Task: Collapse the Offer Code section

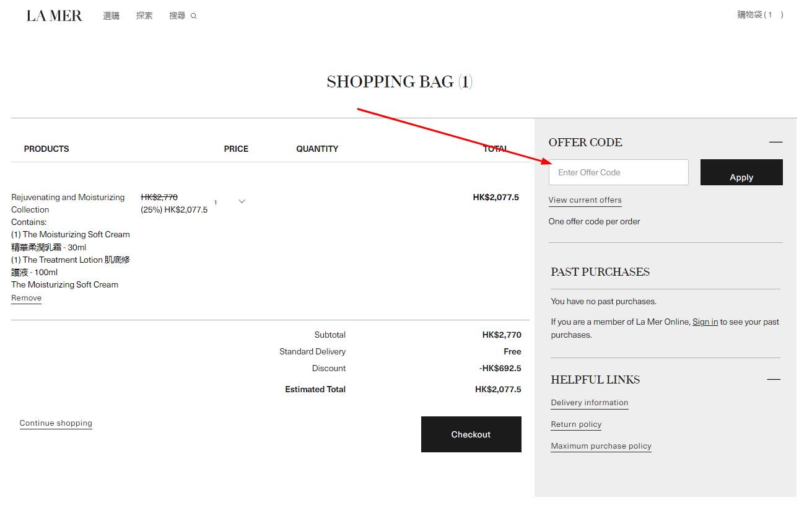Action: pos(775,142)
